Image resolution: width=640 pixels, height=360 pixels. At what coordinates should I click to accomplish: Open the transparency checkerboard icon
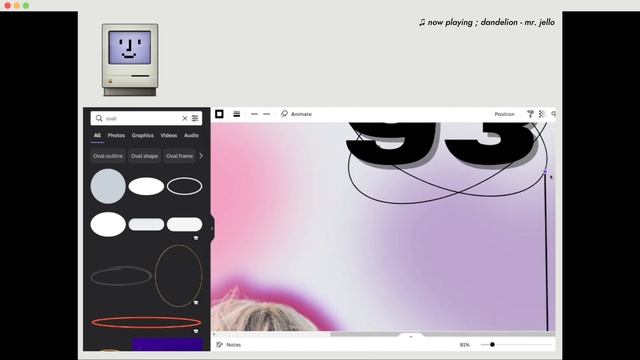(542, 114)
